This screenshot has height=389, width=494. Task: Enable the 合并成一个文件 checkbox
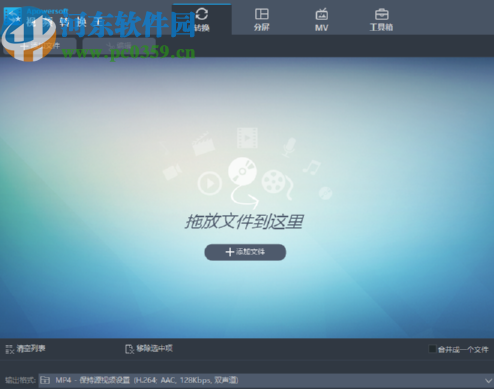pyautogui.click(x=432, y=349)
